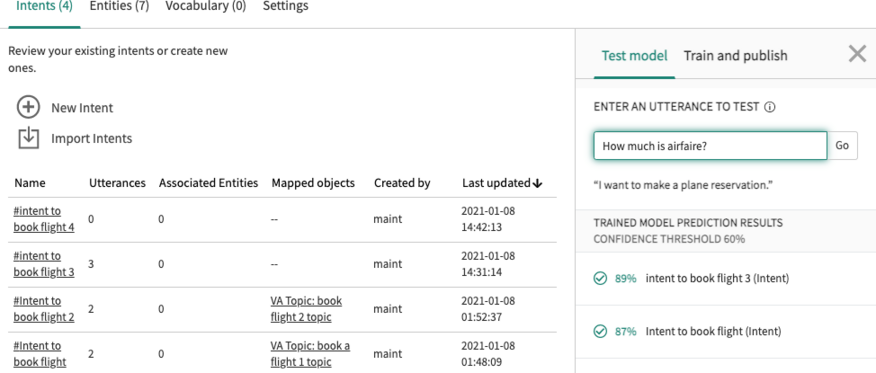The height and width of the screenshot is (373, 876).
Task: Click Created by column header
Action: 402,183
